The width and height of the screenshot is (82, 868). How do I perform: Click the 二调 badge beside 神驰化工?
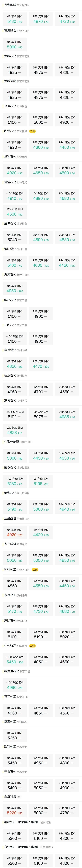(35, 570)
